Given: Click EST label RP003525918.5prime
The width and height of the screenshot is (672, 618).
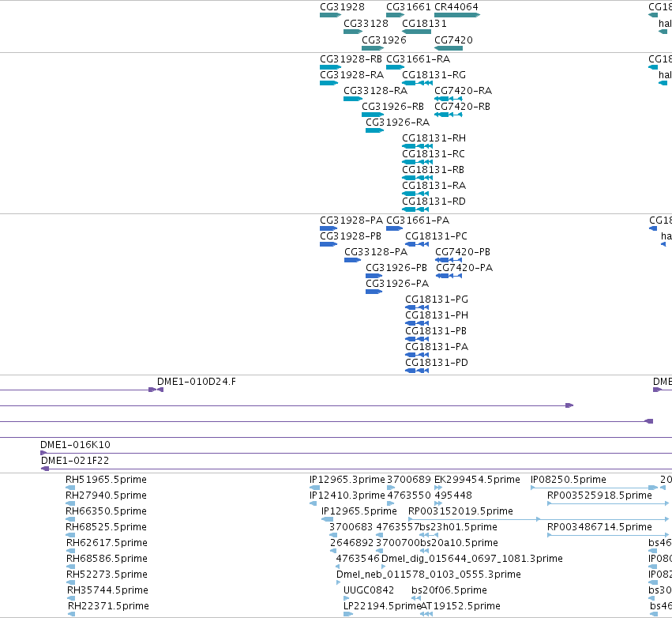Looking at the screenshot, I should pos(599,496).
